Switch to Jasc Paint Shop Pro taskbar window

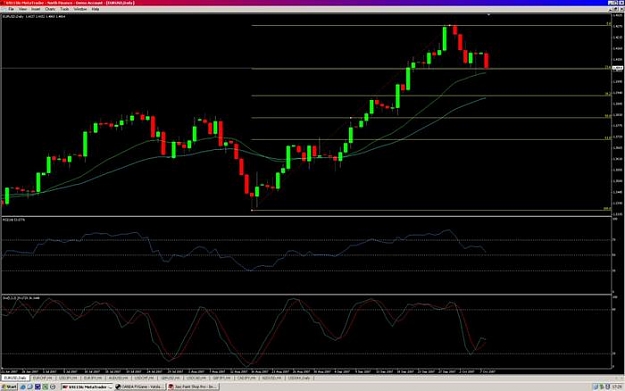click(193, 387)
